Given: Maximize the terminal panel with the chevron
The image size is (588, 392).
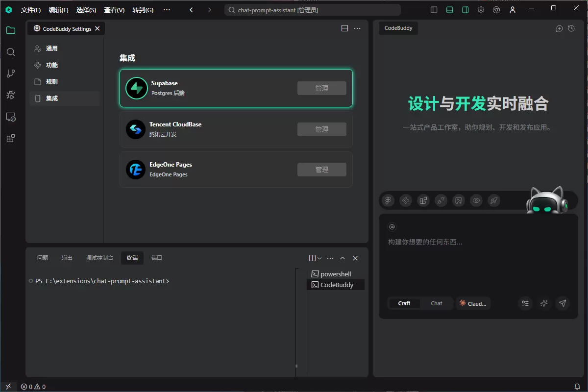Looking at the screenshot, I should tap(343, 258).
